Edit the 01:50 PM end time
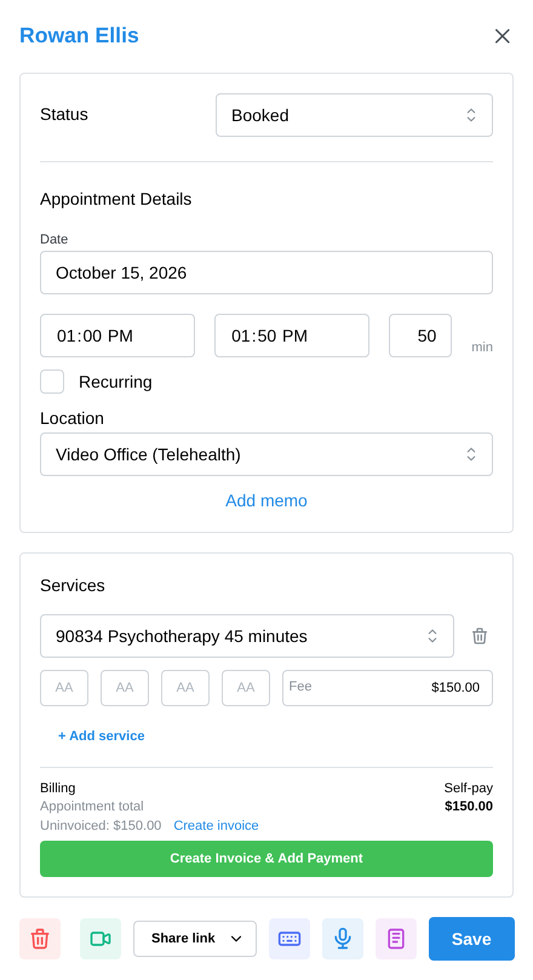The height and width of the screenshot is (980, 533). point(292,336)
